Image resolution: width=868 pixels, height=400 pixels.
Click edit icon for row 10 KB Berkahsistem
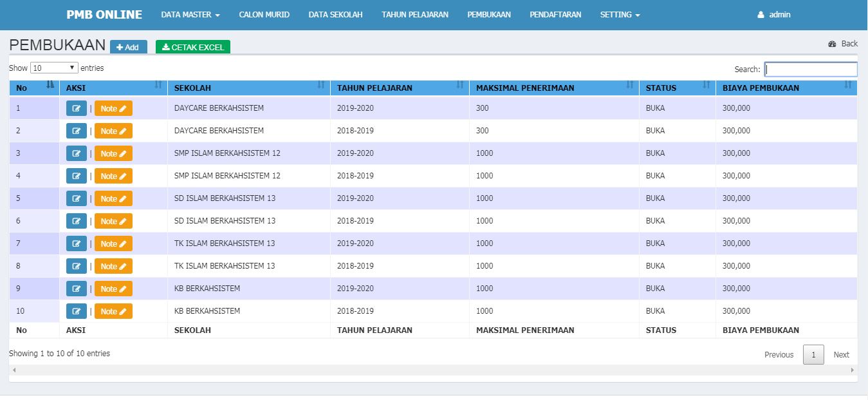pyautogui.click(x=76, y=311)
